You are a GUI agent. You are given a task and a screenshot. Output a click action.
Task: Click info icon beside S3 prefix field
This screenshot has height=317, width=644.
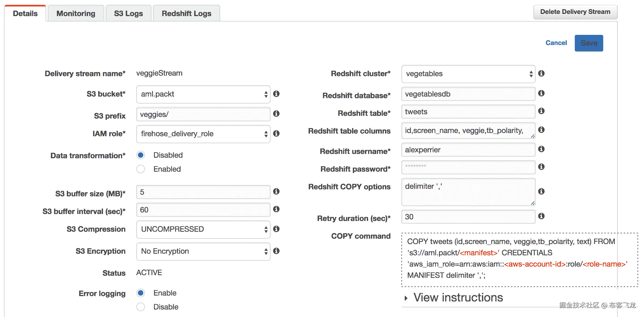pos(276,114)
